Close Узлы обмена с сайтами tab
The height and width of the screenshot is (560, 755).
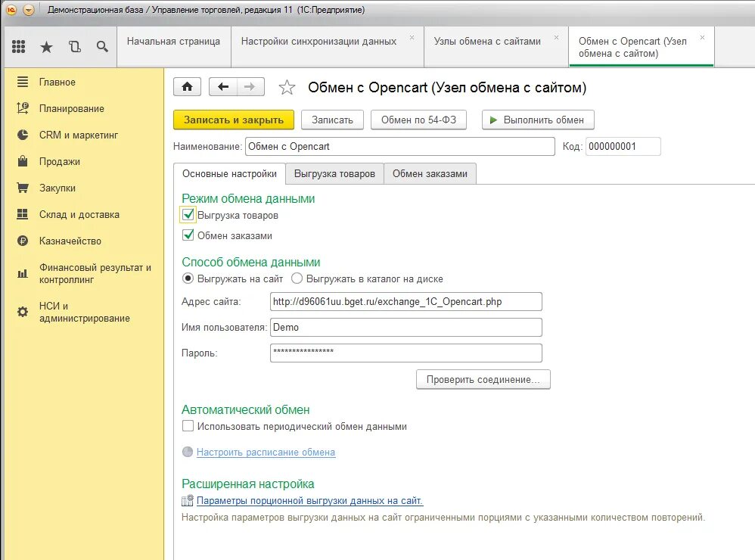tap(556, 37)
